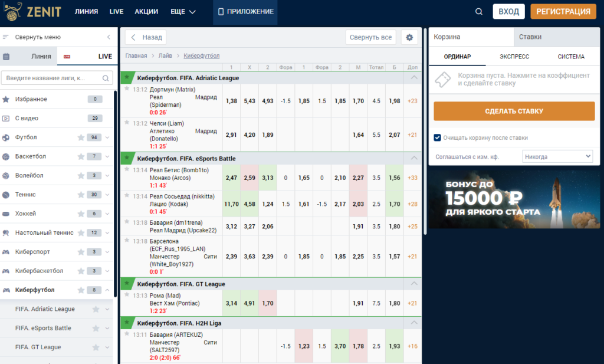Image resolution: width=604 pixels, height=364 pixels.
Task: Click the Hockey puck icon
Action: 6,214
